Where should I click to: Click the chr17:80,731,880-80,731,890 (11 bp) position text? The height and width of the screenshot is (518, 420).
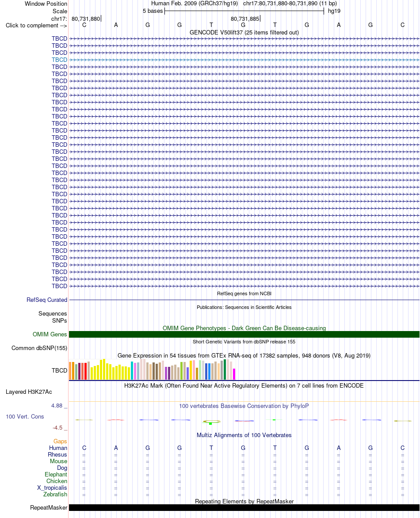(290, 3)
